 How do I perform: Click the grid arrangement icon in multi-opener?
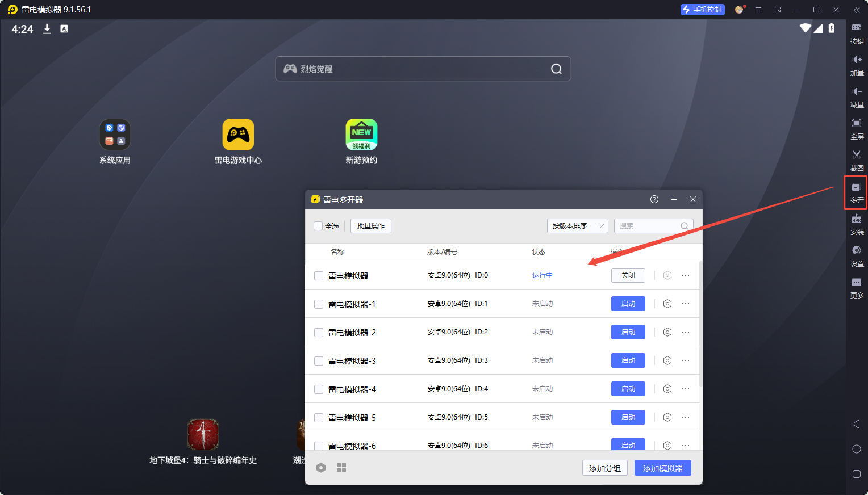pyautogui.click(x=341, y=468)
